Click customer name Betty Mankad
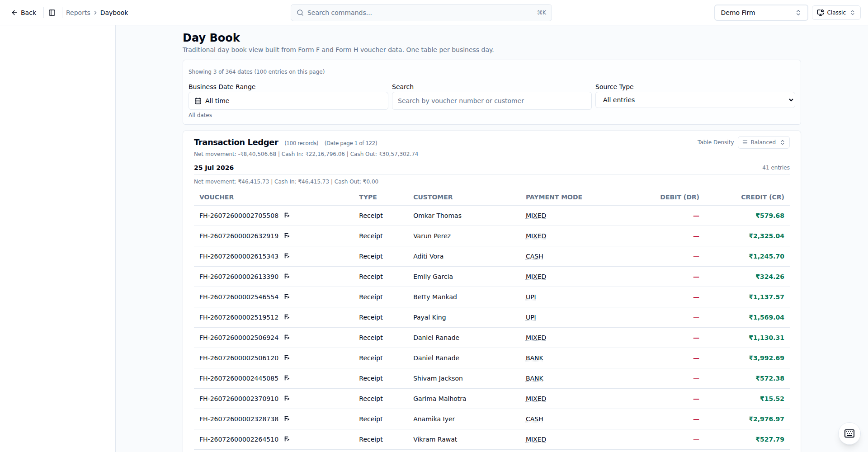This screenshot has height=452, width=868. 435,297
